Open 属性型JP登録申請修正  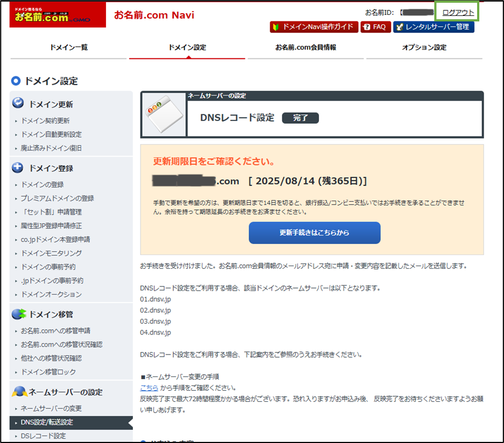click(52, 225)
